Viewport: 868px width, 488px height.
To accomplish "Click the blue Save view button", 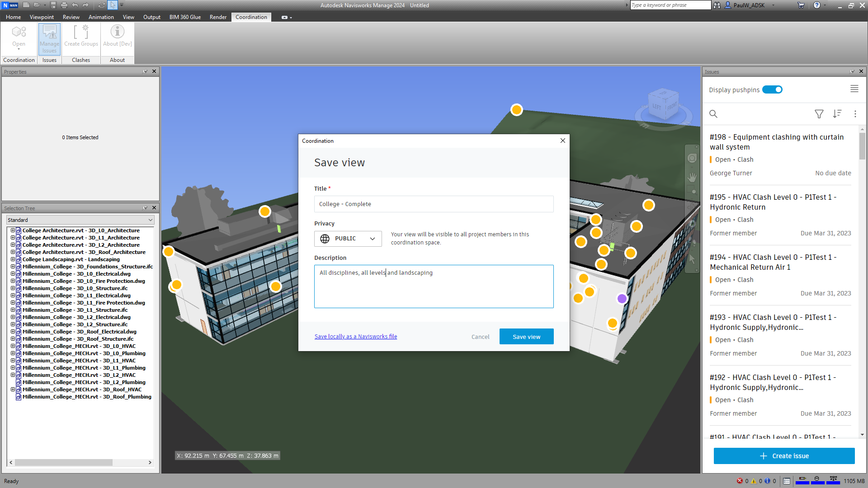I will [x=526, y=337].
